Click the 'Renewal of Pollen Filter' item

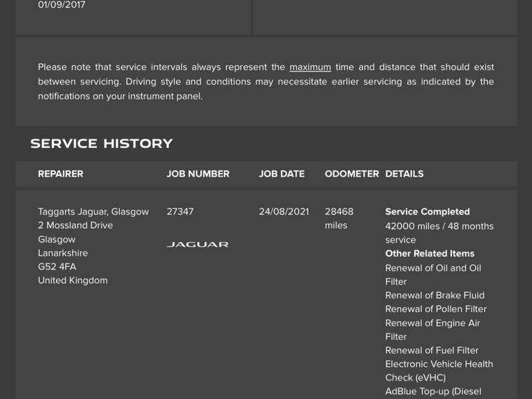(435, 309)
